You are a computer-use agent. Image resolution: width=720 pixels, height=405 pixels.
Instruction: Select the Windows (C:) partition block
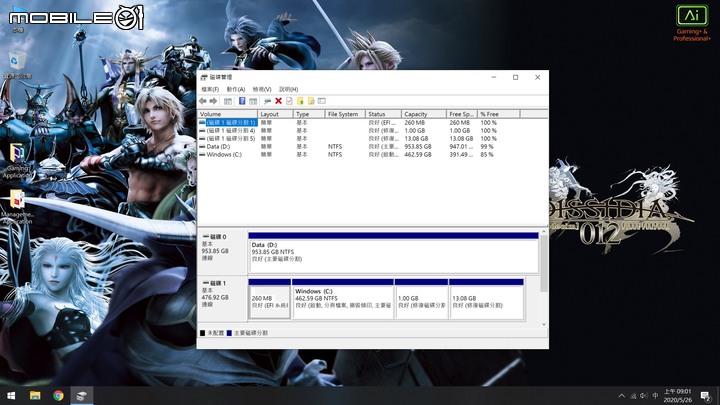coord(343,299)
